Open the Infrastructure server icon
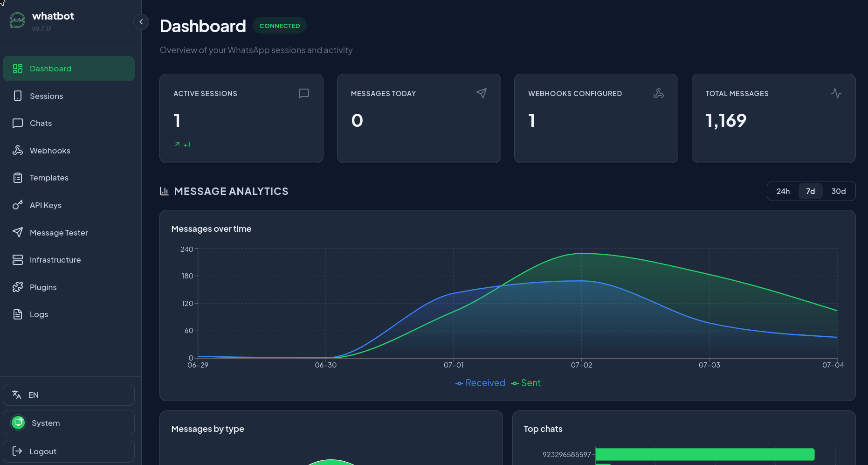Screen dimensions: 868x465 (x=18, y=260)
